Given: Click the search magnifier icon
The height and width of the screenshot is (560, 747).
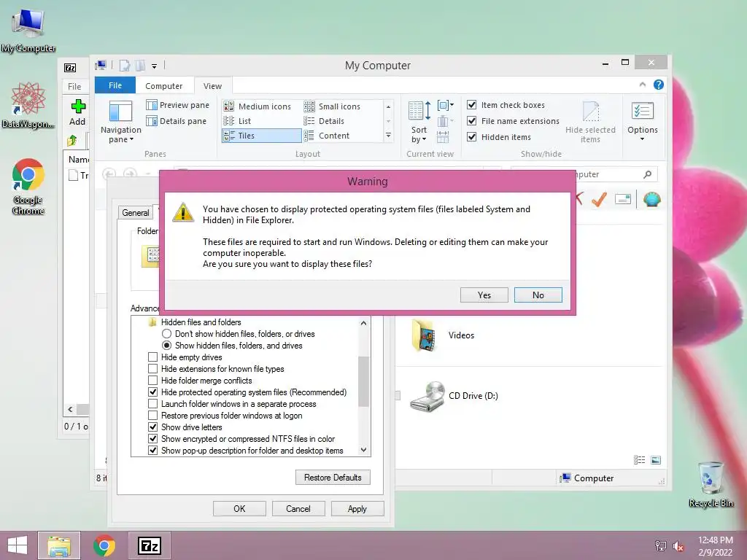Looking at the screenshot, I should [647, 174].
